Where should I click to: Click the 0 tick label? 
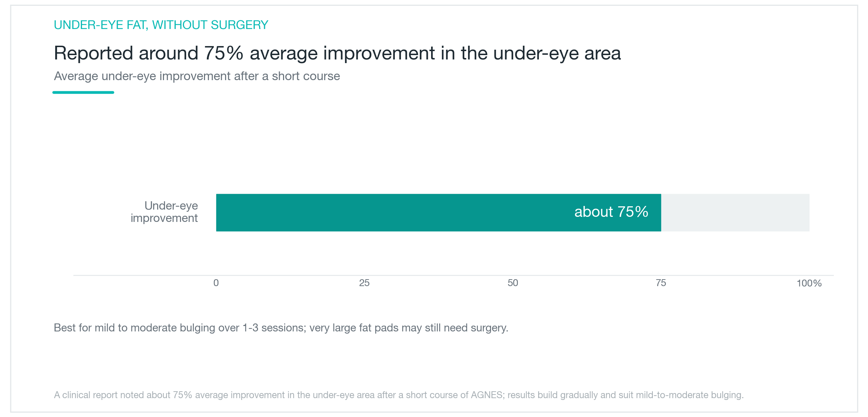click(x=216, y=283)
